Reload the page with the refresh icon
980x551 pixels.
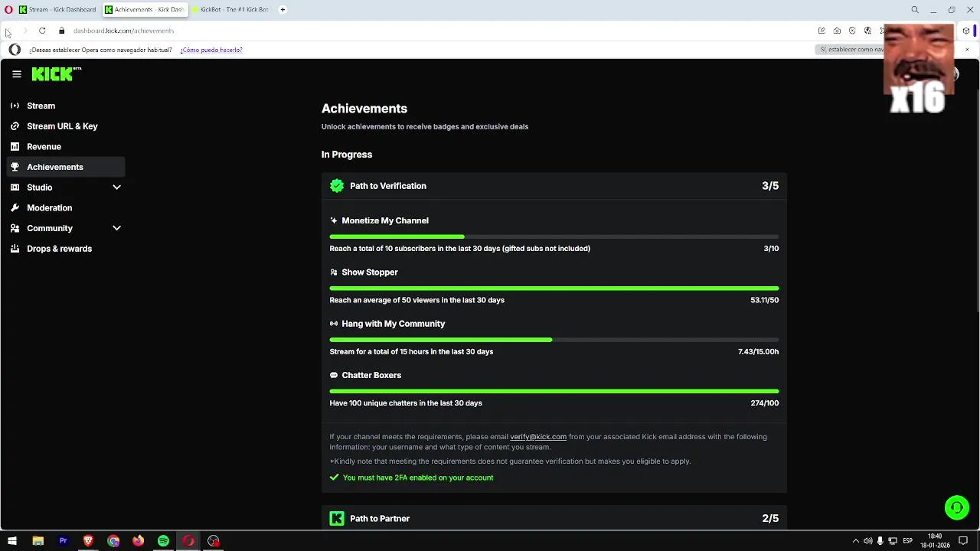tap(42, 31)
